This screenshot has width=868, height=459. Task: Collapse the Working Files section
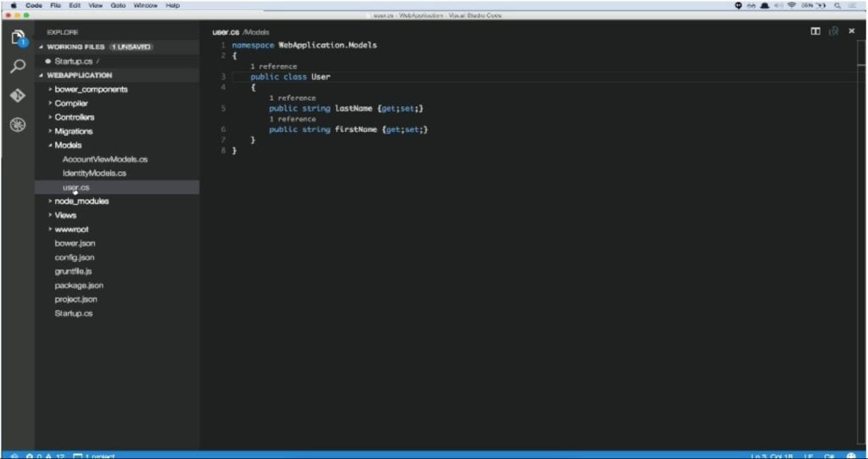(x=42, y=47)
